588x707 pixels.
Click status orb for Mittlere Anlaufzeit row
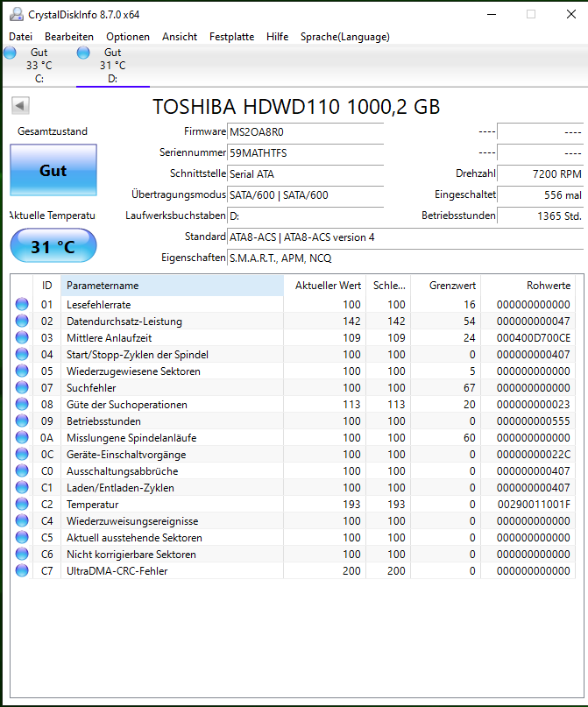[x=22, y=337]
